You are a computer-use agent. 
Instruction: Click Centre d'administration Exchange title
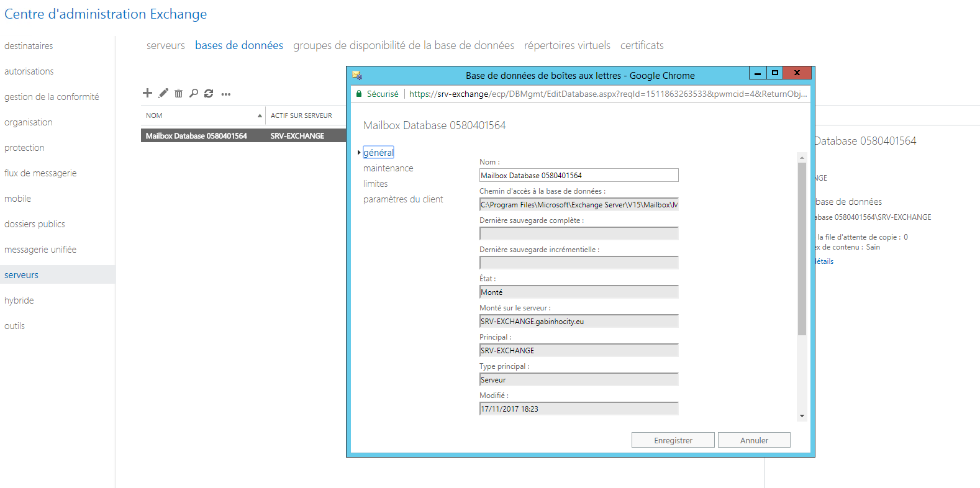pos(106,14)
